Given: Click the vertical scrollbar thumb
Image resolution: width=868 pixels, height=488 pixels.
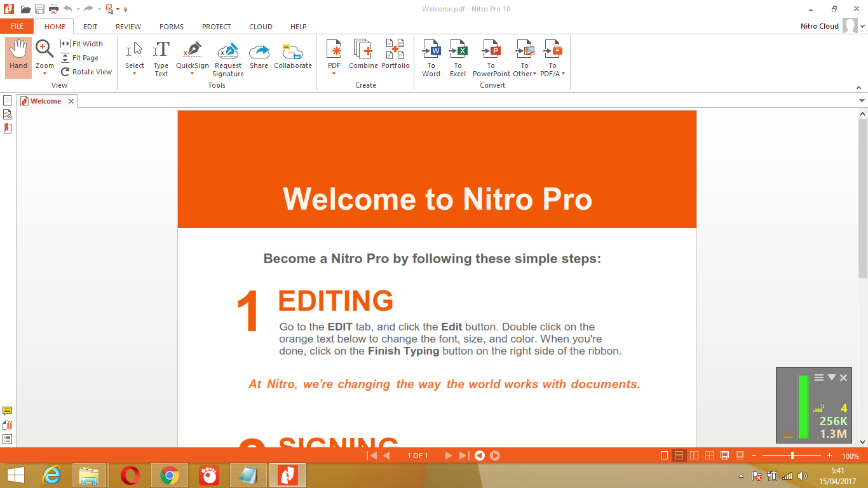Looking at the screenshot, I should tap(863, 198).
